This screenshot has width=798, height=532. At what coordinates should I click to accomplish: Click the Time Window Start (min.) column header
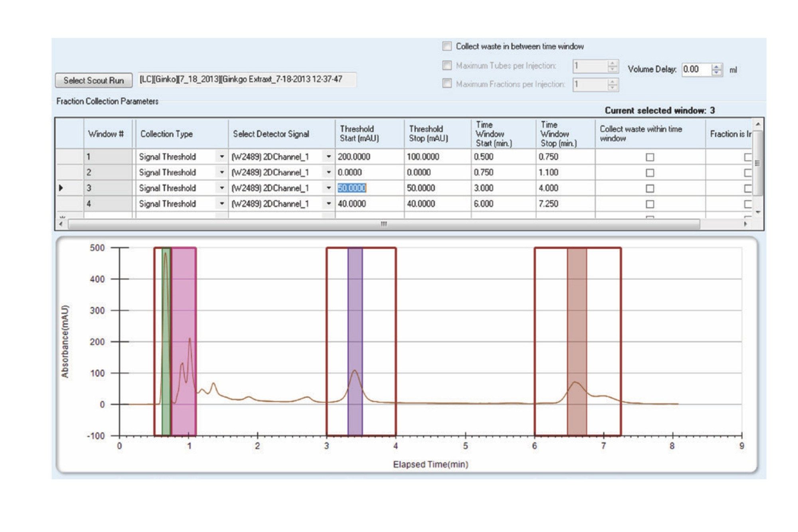(x=503, y=134)
